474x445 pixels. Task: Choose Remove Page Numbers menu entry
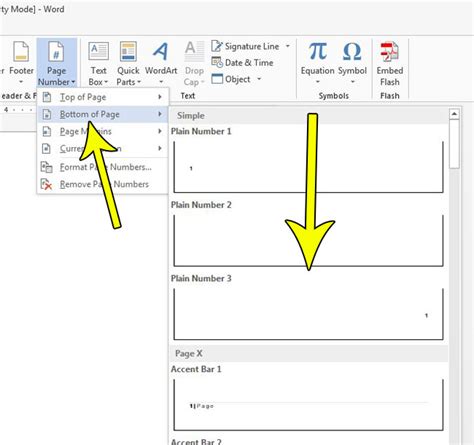[103, 184]
